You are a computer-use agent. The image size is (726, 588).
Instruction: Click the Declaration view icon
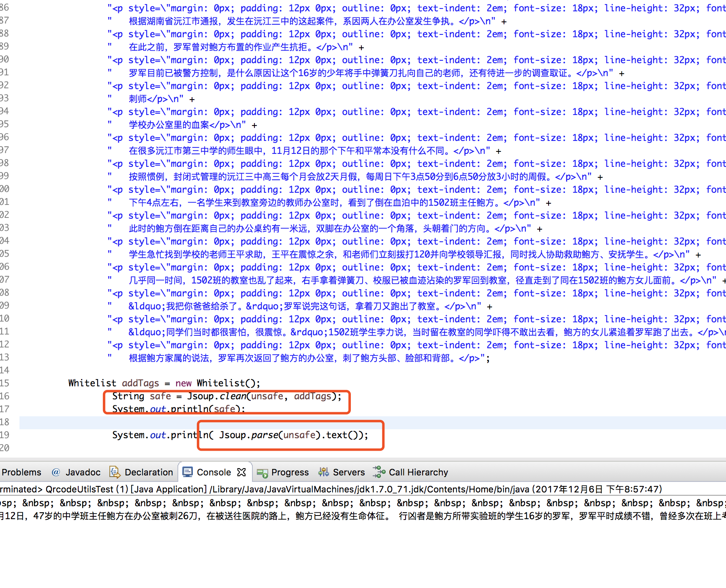pos(115,472)
